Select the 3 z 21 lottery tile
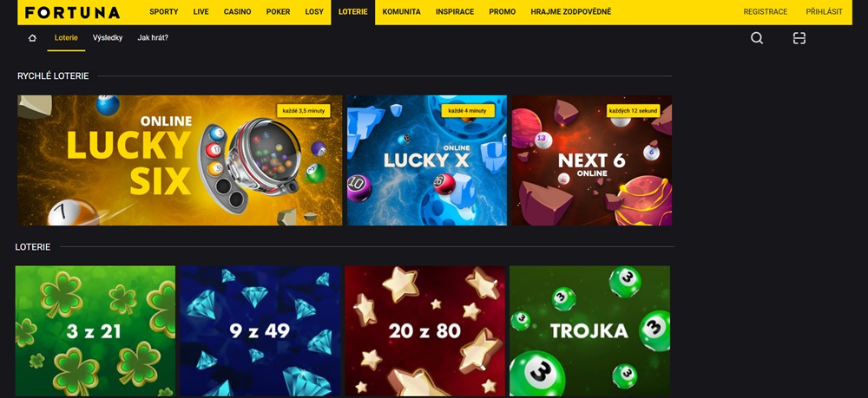This screenshot has width=868, height=398. (95, 331)
